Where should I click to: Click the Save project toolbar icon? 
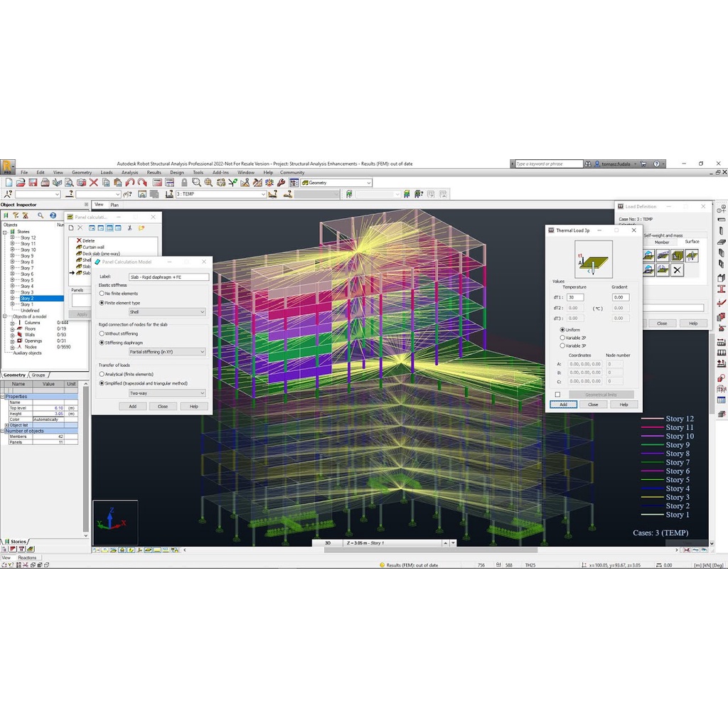(33, 183)
